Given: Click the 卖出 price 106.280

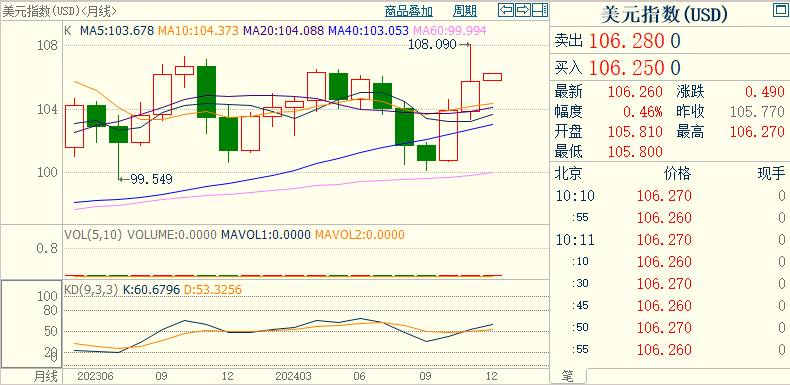Looking at the screenshot, I should coord(626,41).
